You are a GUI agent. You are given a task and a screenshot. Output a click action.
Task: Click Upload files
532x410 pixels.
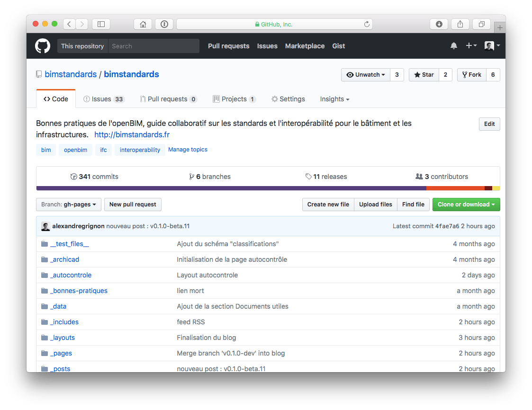(x=376, y=205)
